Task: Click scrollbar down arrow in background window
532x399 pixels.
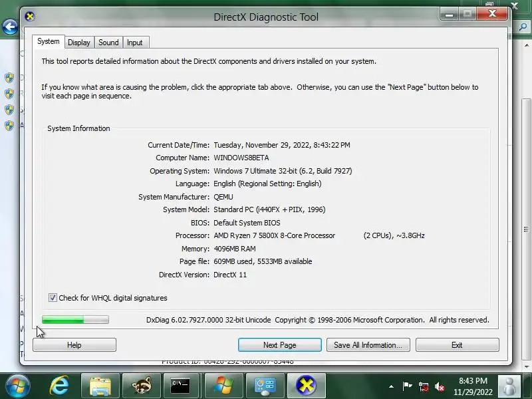Action: tap(527, 367)
